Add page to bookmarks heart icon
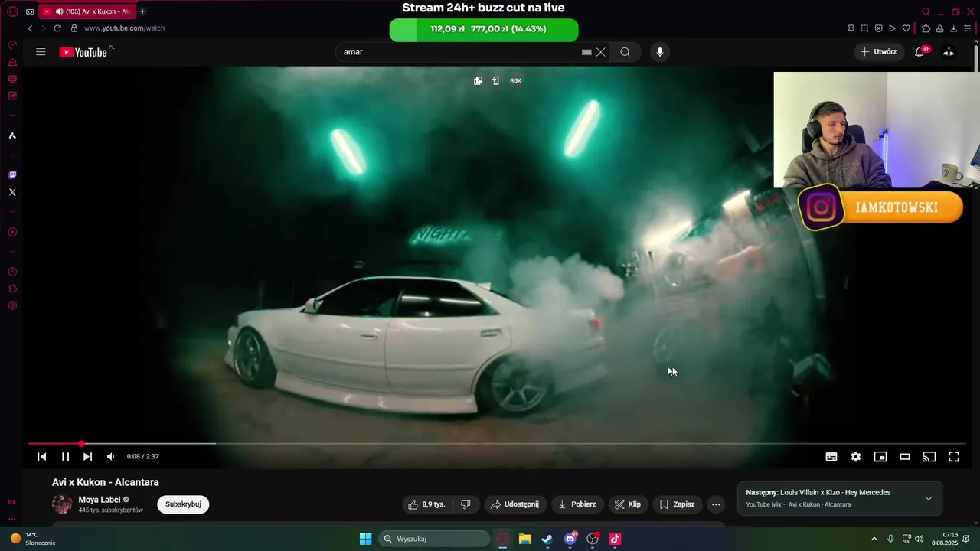 906,28
